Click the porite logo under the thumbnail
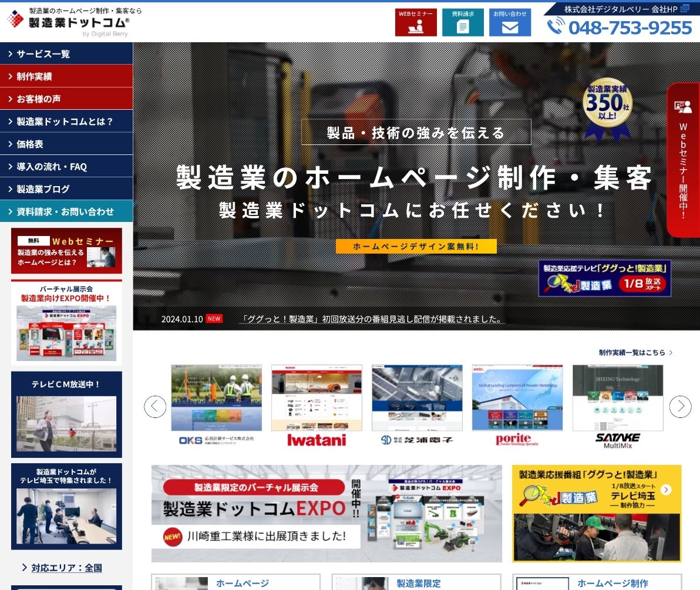This screenshot has width=700, height=590. pos(517,440)
